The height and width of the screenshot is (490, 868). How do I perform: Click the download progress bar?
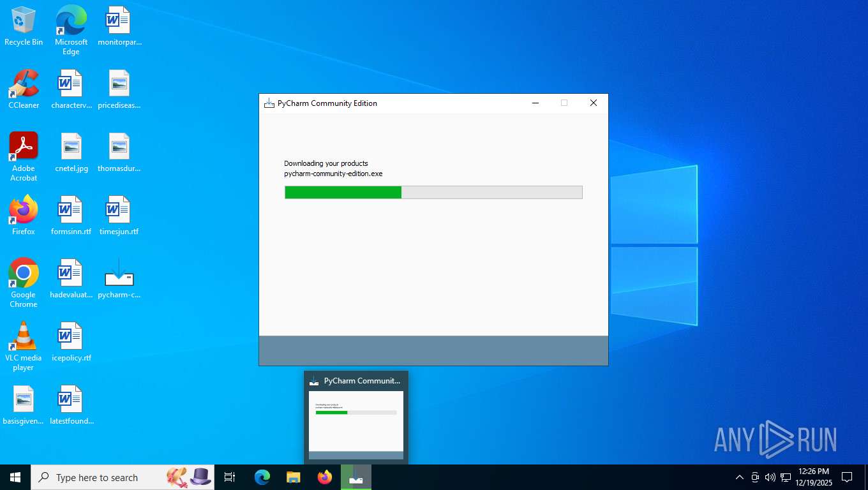click(433, 192)
